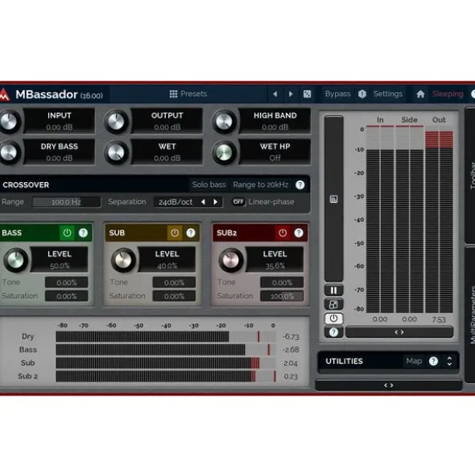Click the BASS Saturation 0.00% field
The width and height of the screenshot is (475, 476).
click(67, 296)
